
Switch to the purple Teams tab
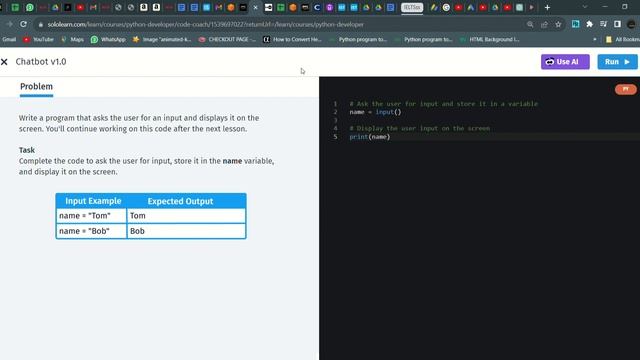point(329,7)
